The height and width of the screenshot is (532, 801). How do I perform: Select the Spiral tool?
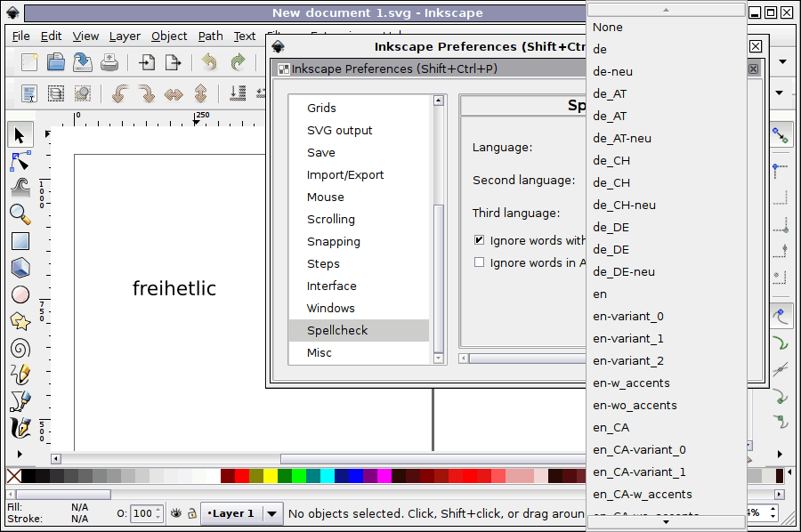click(20, 348)
